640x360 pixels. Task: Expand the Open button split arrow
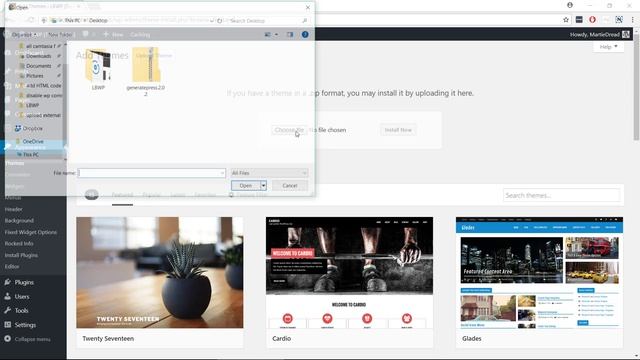264,186
